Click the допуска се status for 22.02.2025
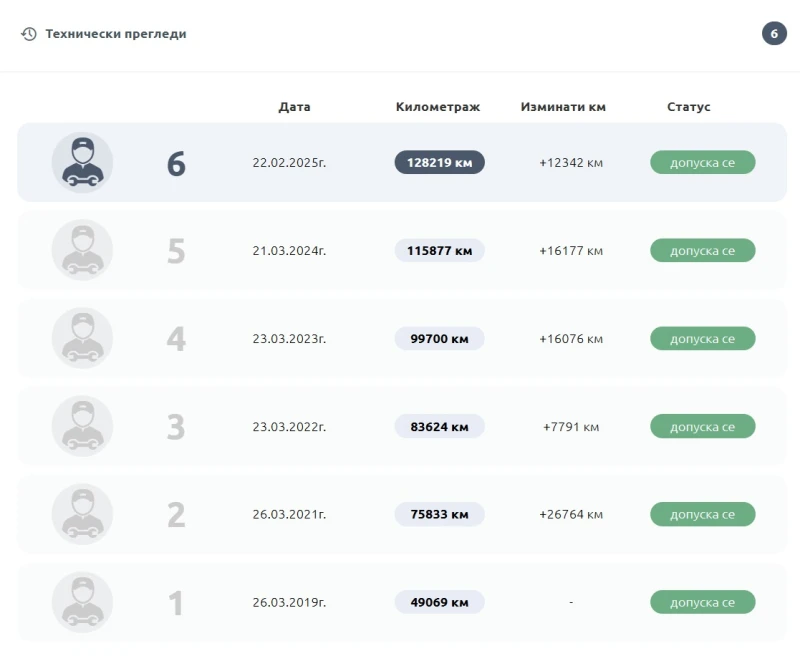The height and width of the screenshot is (656, 800). point(702,162)
